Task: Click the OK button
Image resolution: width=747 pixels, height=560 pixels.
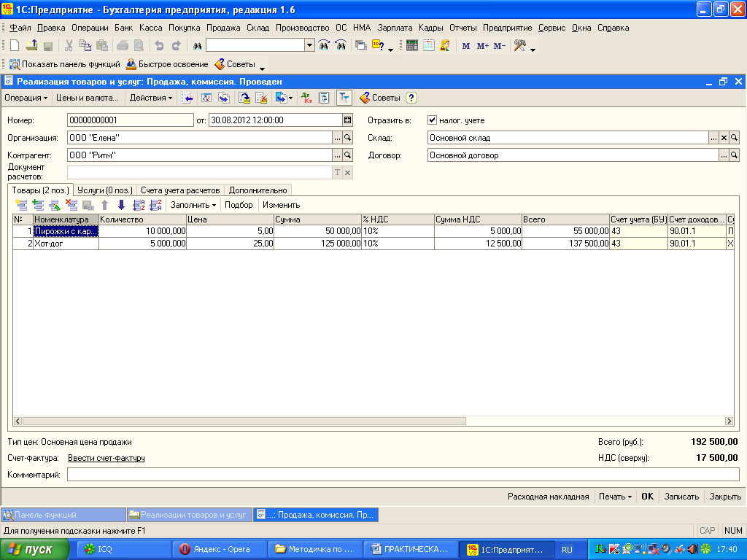Action: tap(648, 497)
